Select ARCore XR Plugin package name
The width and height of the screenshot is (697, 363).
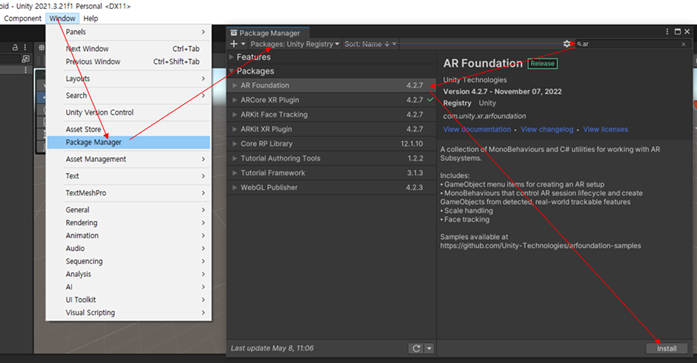(270, 100)
